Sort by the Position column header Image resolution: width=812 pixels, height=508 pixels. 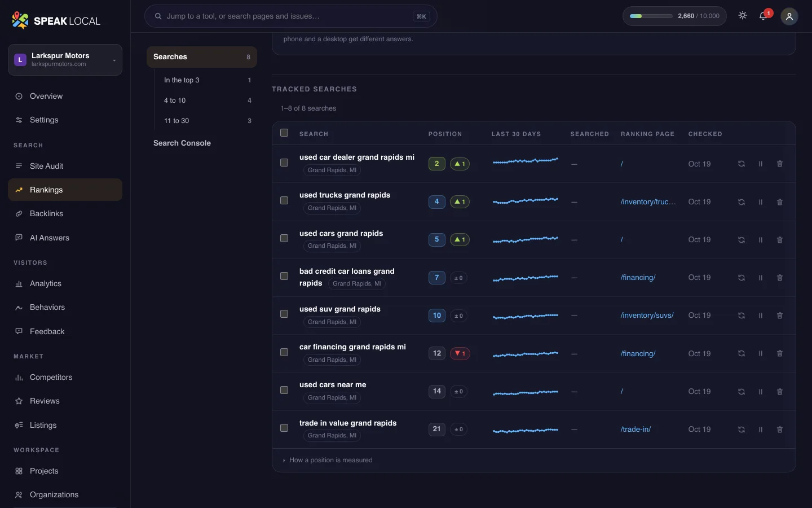445,134
